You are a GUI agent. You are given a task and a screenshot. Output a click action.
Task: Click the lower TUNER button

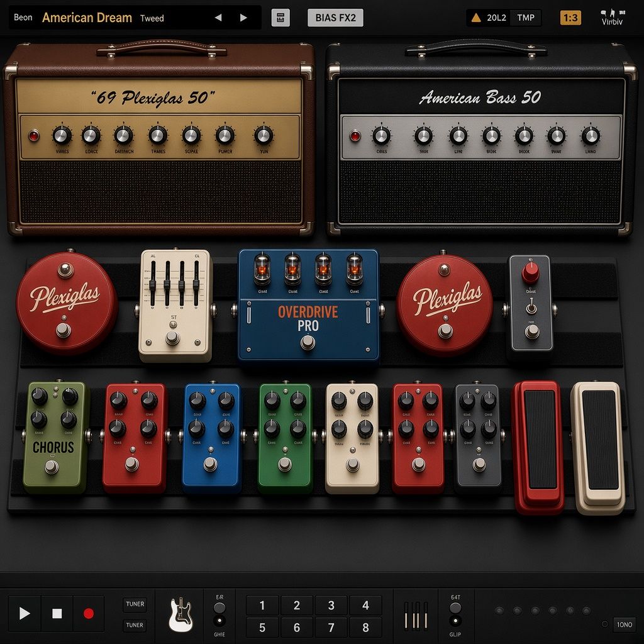[135, 625]
